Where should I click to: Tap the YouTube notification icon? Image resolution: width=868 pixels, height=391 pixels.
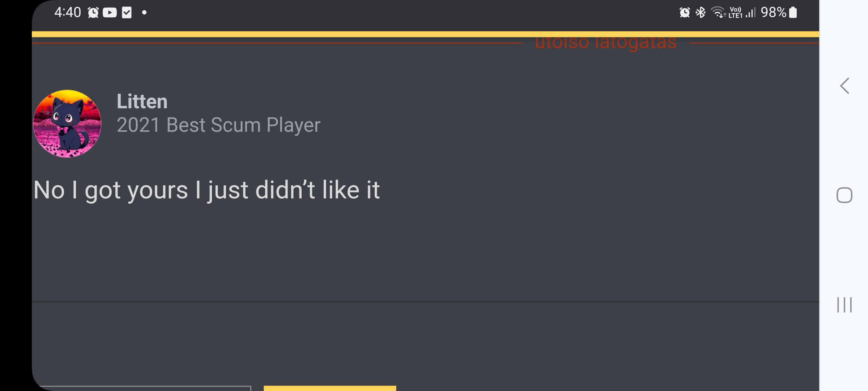click(x=110, y=13)
